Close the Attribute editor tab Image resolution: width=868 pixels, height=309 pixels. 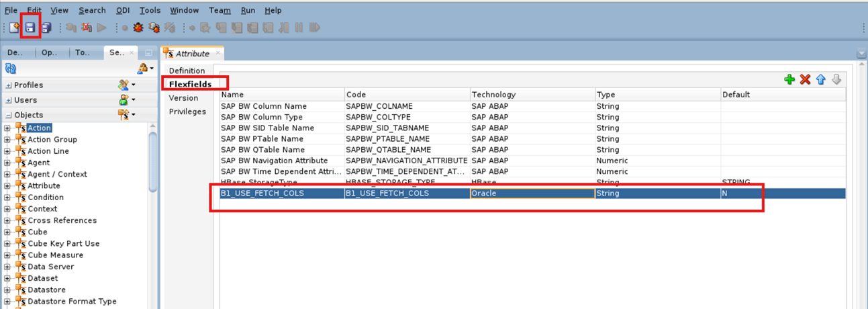pos(218,54)
